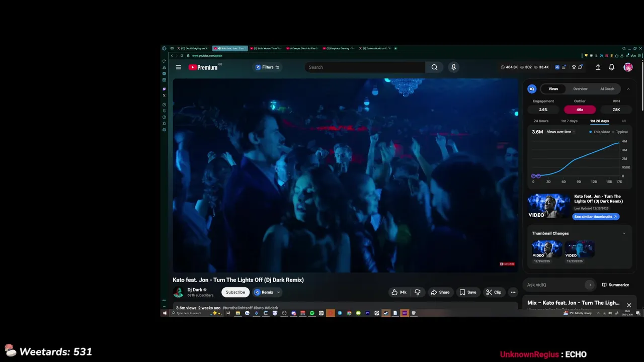Image resolution: width=644 pixels, height=362 pixels.
Task: Toggle Typical legend in chart
Action: (620, 132)
